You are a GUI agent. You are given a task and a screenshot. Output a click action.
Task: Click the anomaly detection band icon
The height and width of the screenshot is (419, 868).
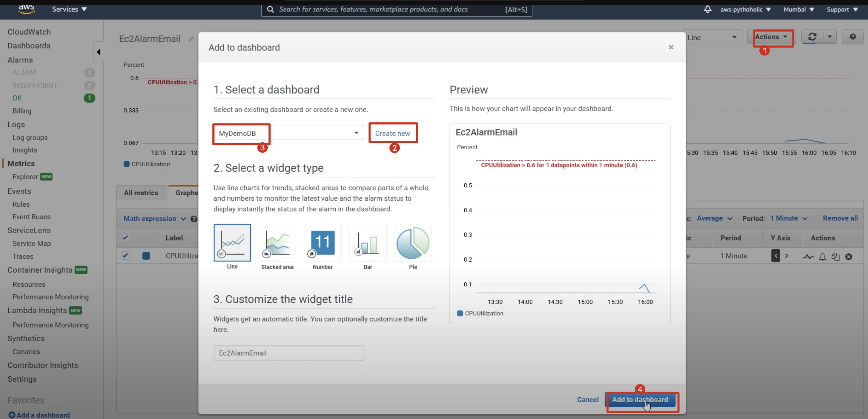coord(808,257)
